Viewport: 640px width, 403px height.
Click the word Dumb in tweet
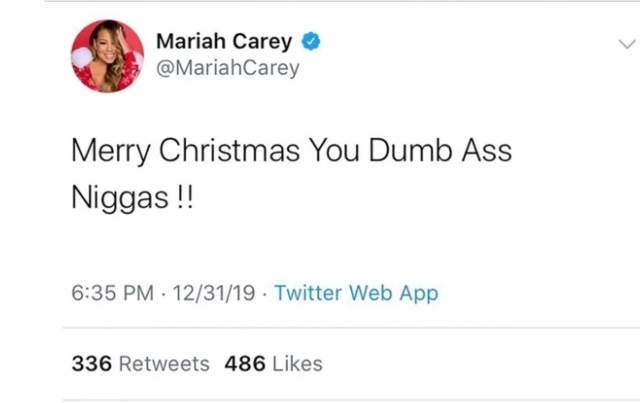click(x=411, y=150)
